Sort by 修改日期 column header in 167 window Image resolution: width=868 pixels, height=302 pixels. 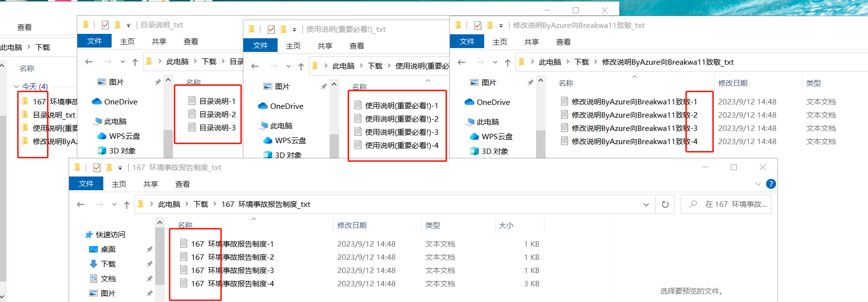(x=352, y=225)
